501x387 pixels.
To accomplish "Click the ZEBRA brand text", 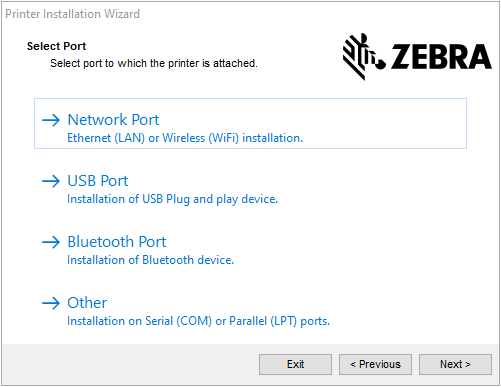I will tap(441, 57).
